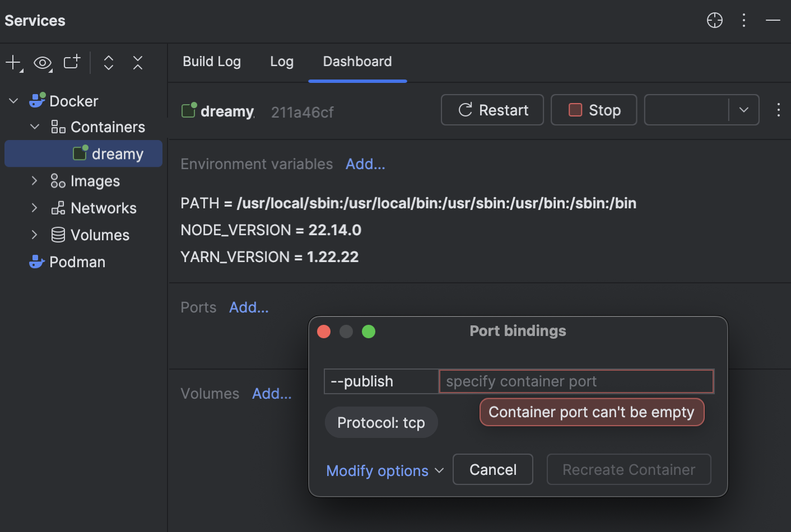Viewport: 791px width, 532px height.
Task: Collapse all nodes in the services tree
Action: tap(137, 63)
